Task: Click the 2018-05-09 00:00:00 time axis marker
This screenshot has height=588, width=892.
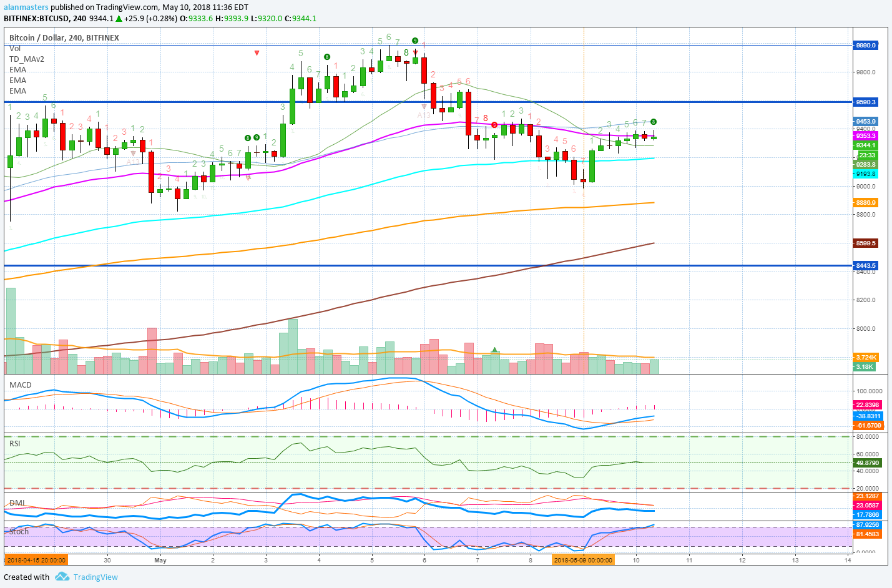Action: pos(583,560)
